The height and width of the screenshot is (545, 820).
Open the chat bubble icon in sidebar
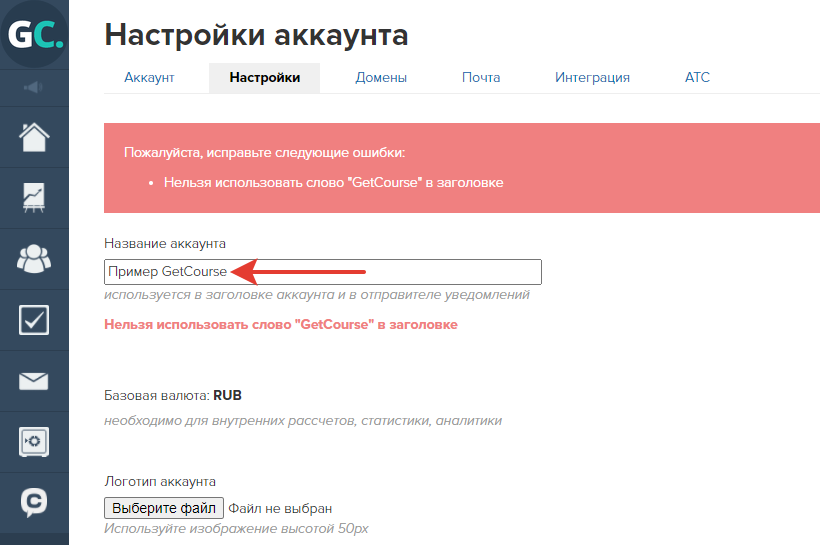pyautogui.click(x=34, y=503)
